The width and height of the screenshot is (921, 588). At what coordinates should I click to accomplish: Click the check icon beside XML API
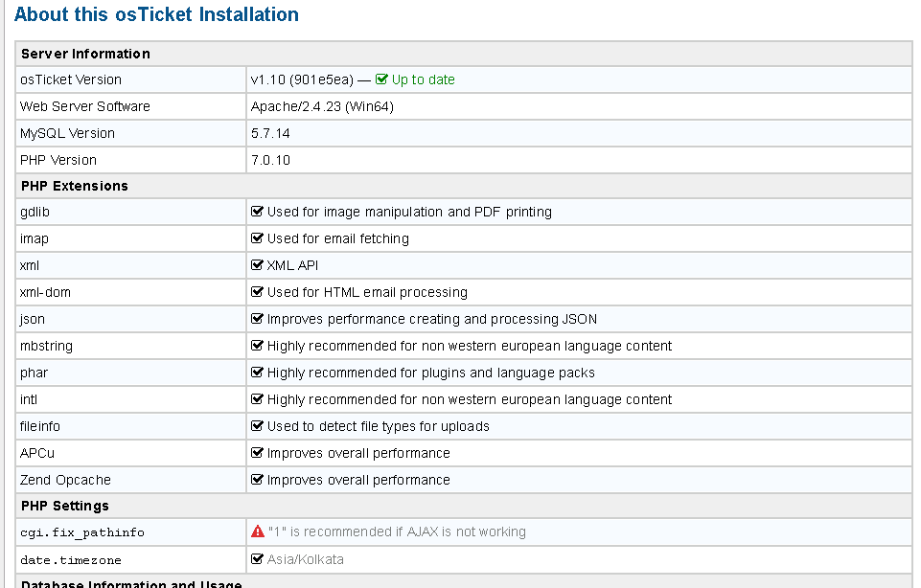click(257, 265)
